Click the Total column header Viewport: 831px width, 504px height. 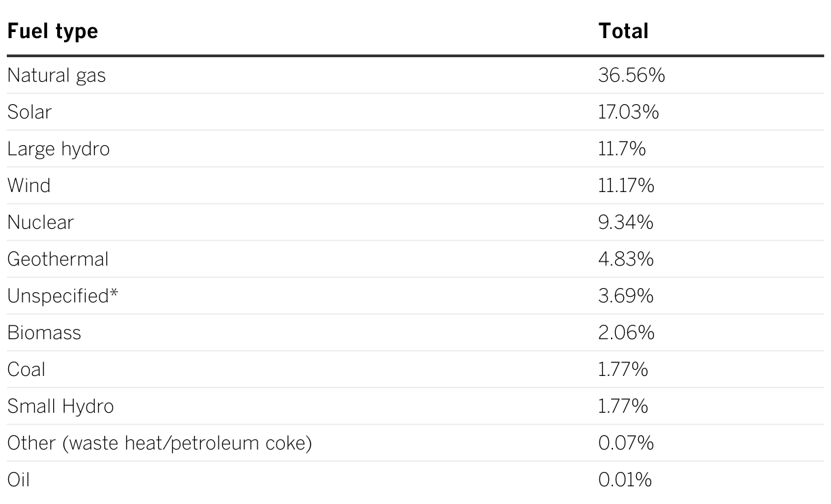pos(623,31)
